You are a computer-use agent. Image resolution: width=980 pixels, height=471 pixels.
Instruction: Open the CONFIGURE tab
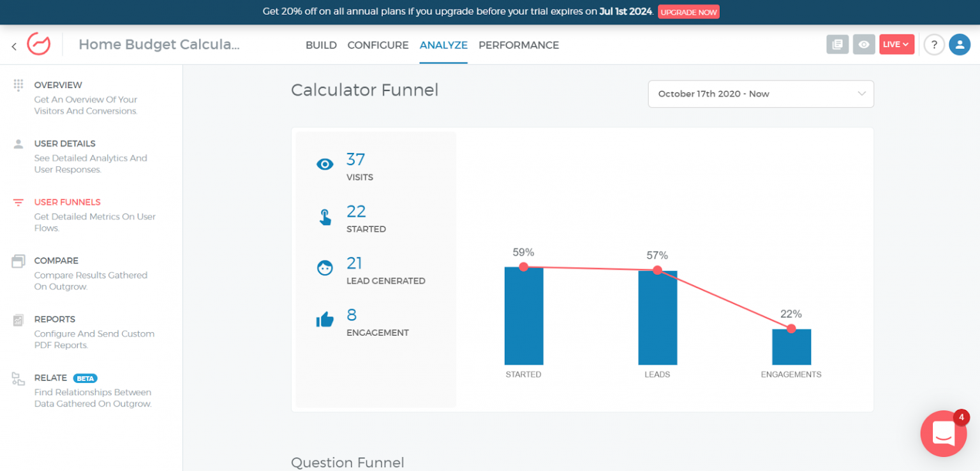tap(378, 45)
